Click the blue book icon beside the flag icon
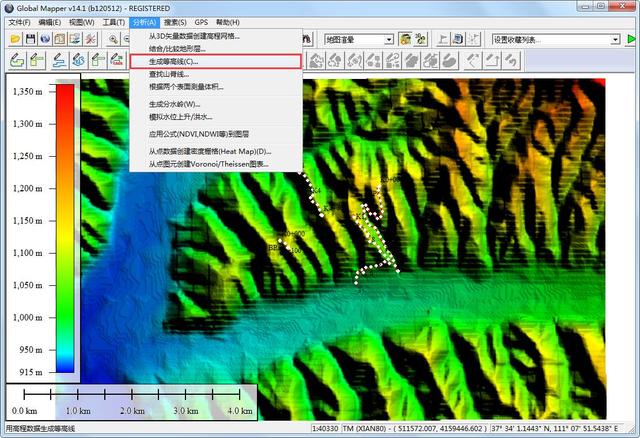The height and width of the screenshot is (438, 640). (x=458, y=39)
